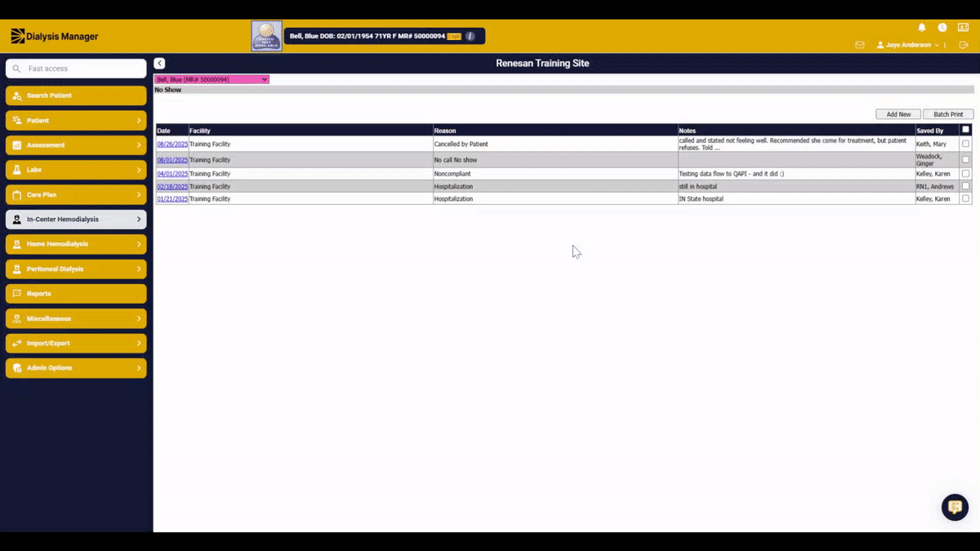Screen dimensions: 980x551
Task: Click the Assessment chart icon
Action: coord(17,145)
